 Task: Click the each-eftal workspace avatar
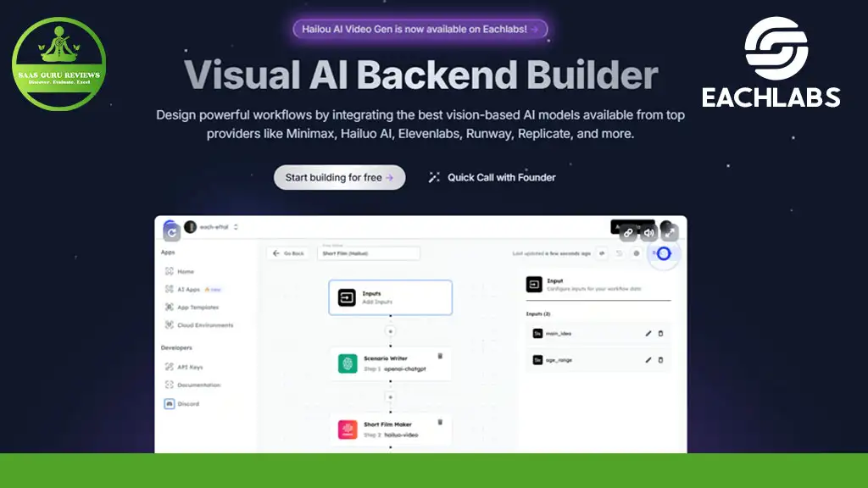pyautogui.click(x=191, y=227)
